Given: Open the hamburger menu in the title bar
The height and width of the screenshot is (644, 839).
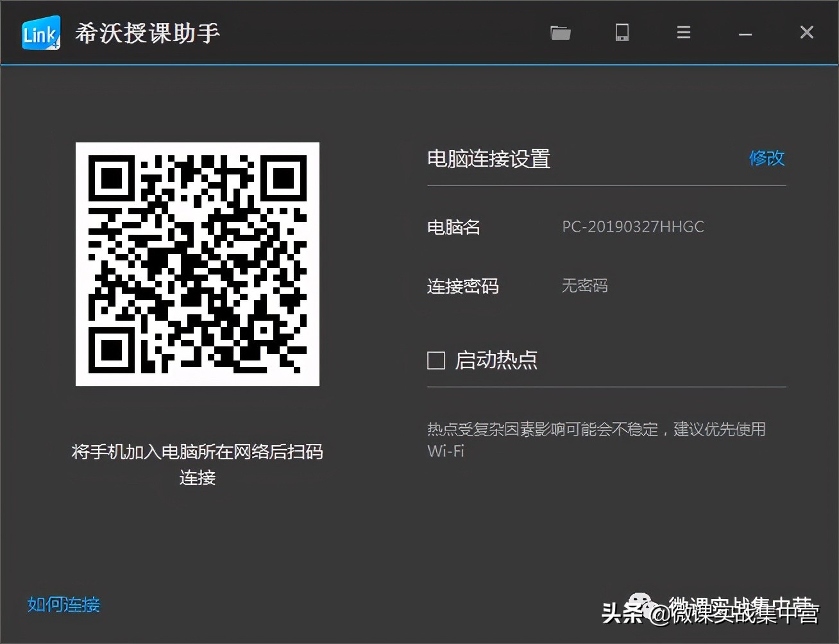Looking at the screenshot, I should (683, 32).
